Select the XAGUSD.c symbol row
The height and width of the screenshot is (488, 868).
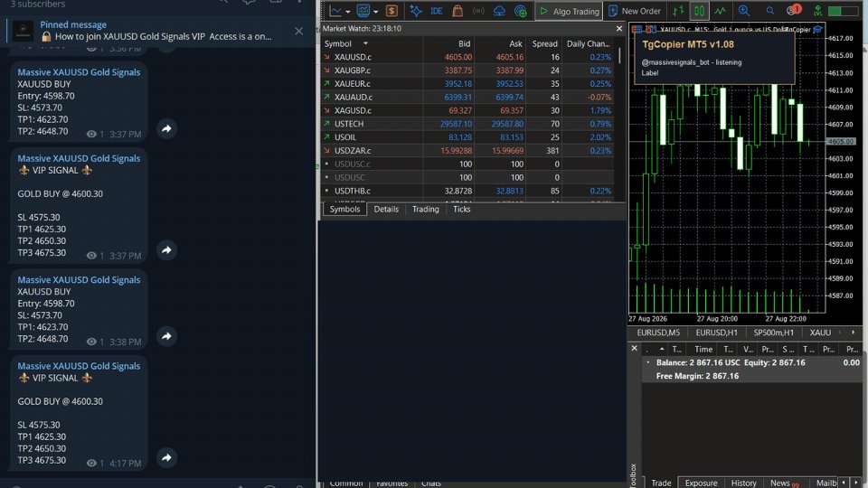coord(467,110)
